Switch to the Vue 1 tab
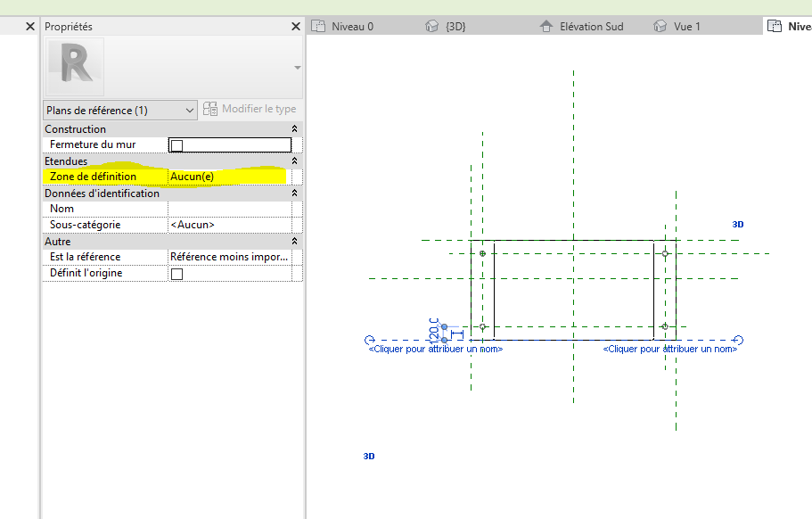This screenshot has width=812, height=519. coord(686,26)
